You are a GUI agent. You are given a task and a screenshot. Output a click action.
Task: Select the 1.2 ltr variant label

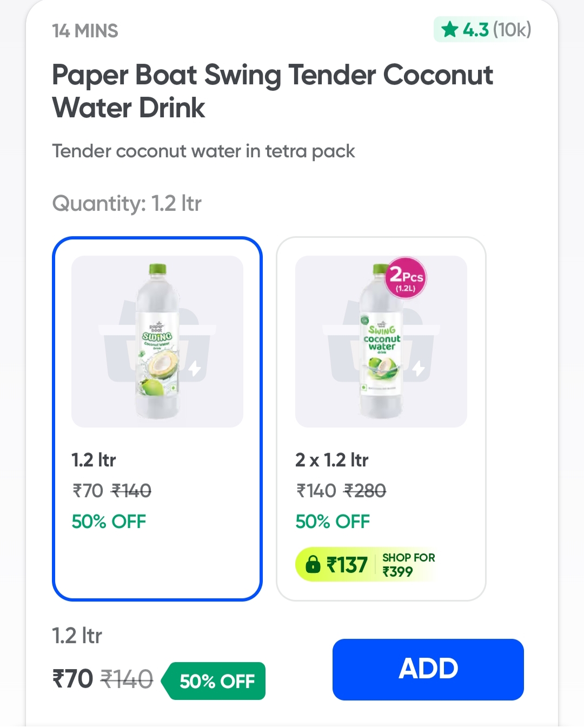point(94,460)
